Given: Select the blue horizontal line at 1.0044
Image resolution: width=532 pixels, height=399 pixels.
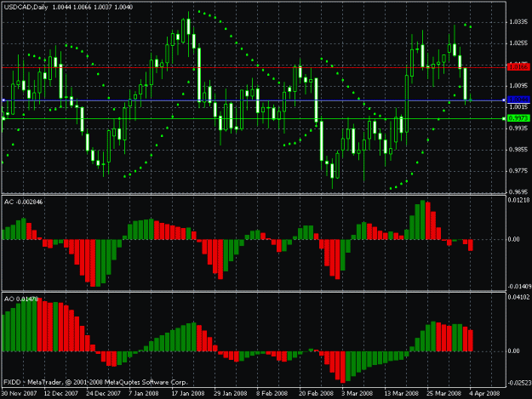Looking at the screenshot, I should point(254,100).
